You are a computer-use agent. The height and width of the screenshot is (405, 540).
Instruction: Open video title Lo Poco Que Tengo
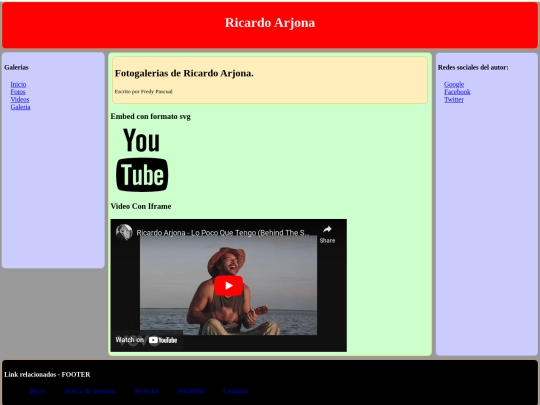tap(223, 233)
